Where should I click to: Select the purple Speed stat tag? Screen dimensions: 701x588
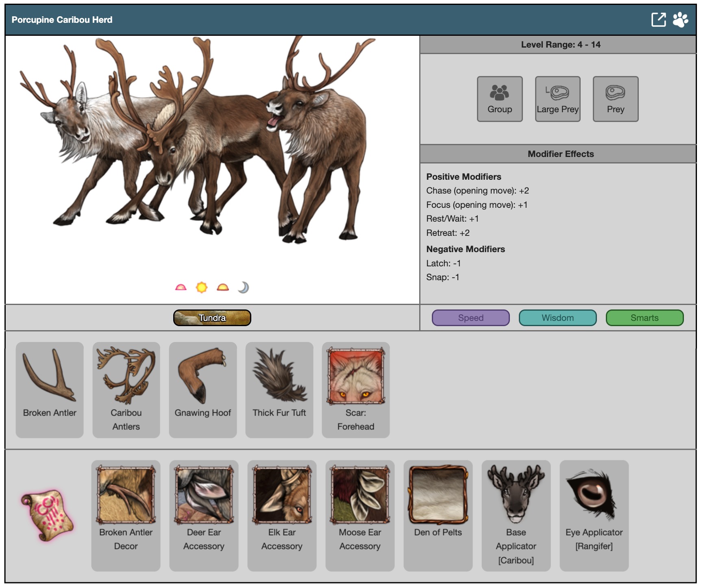click(x=470, y=318)
